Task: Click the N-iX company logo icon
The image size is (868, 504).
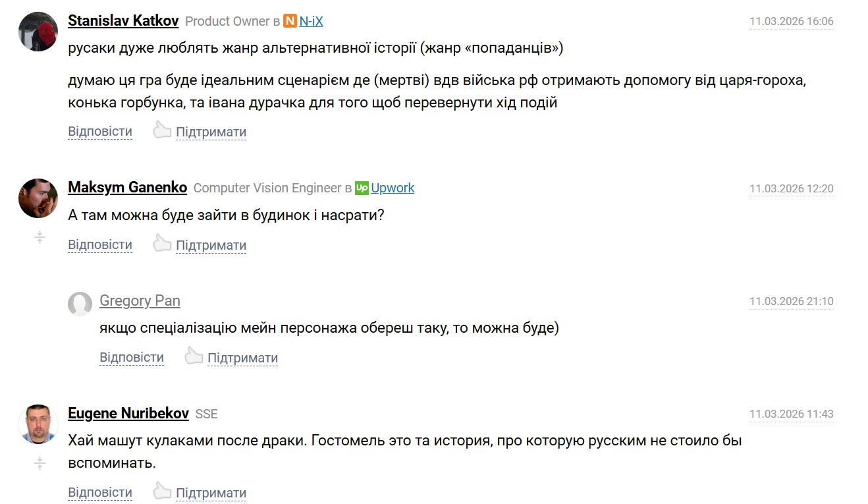Action: pos(290,21)
